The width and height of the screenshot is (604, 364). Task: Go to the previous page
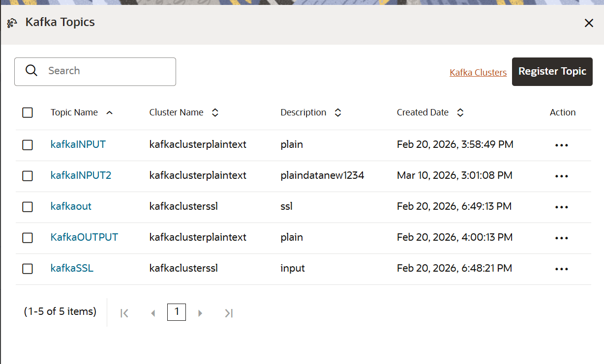(x=153, y=312)
